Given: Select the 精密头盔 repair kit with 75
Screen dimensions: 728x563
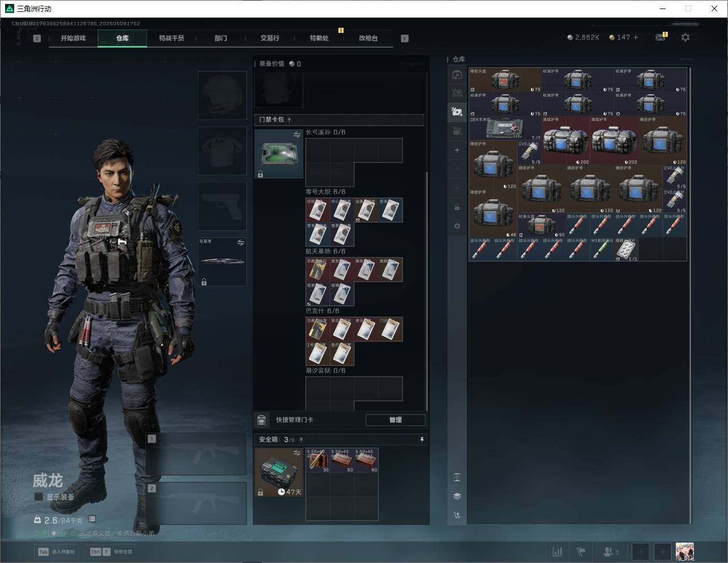Looking at the screenshot, I should point(505,80).
